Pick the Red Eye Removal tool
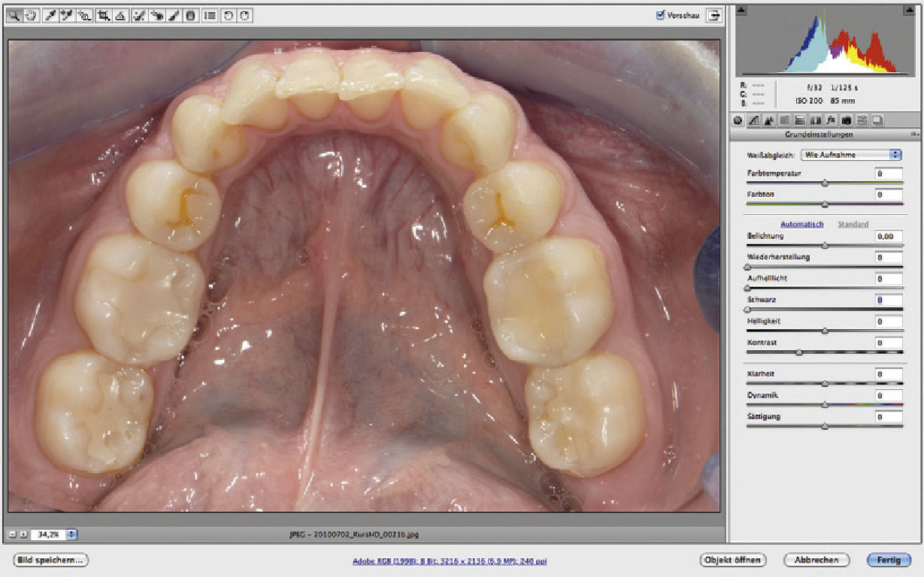This screenshot has height=577, width=924. [x=156, y=15]
